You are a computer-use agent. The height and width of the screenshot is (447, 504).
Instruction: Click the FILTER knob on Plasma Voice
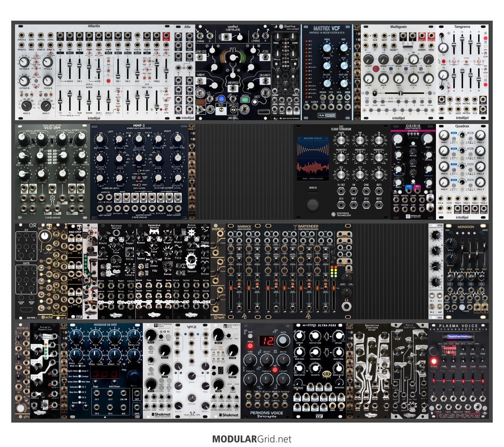482,361
